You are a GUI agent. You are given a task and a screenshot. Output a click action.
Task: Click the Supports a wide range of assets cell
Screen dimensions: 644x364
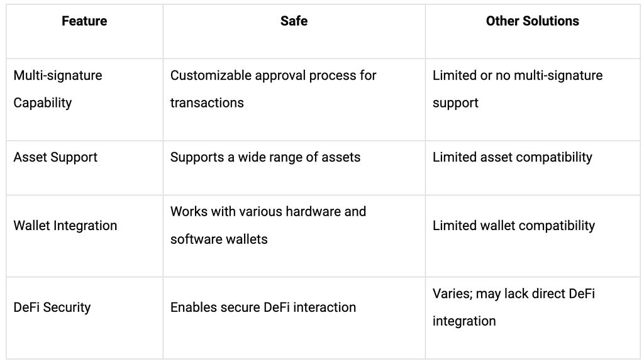click(x=294, y=168)
